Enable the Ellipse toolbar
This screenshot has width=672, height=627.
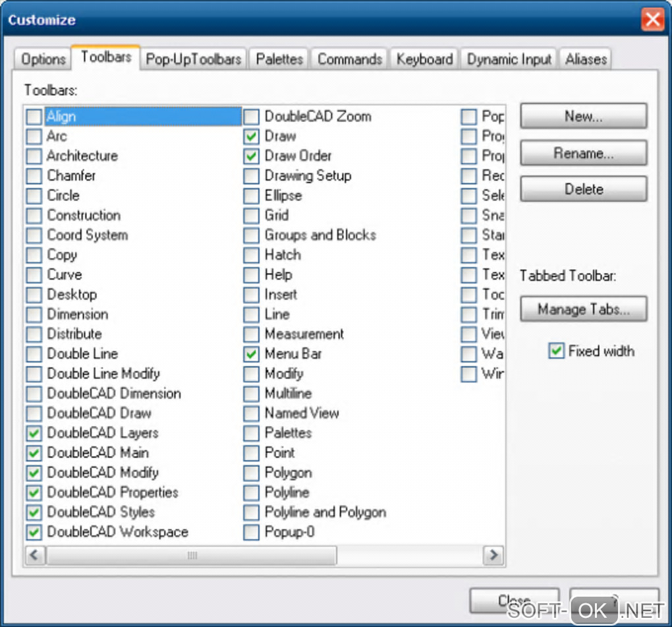click(x=252, y=196)
